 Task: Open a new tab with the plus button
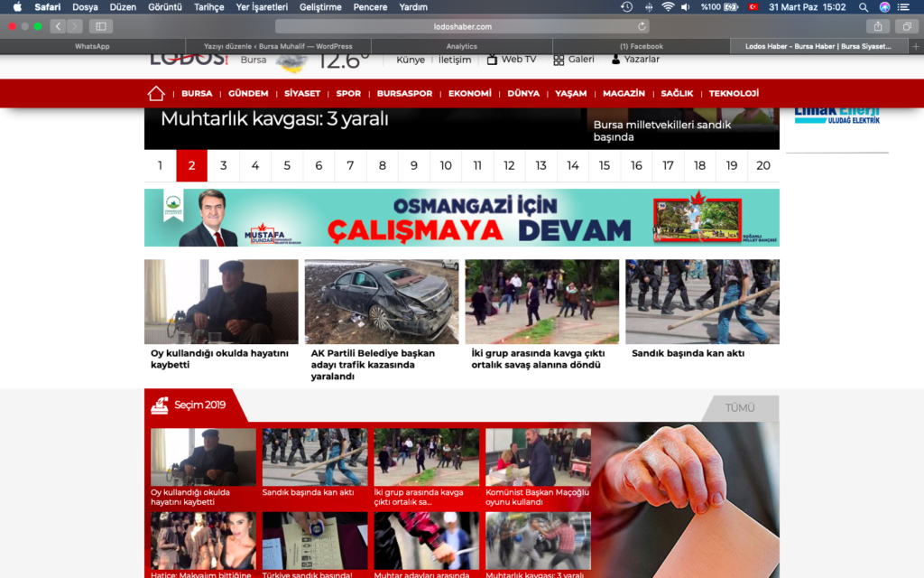tap(916, 46)
